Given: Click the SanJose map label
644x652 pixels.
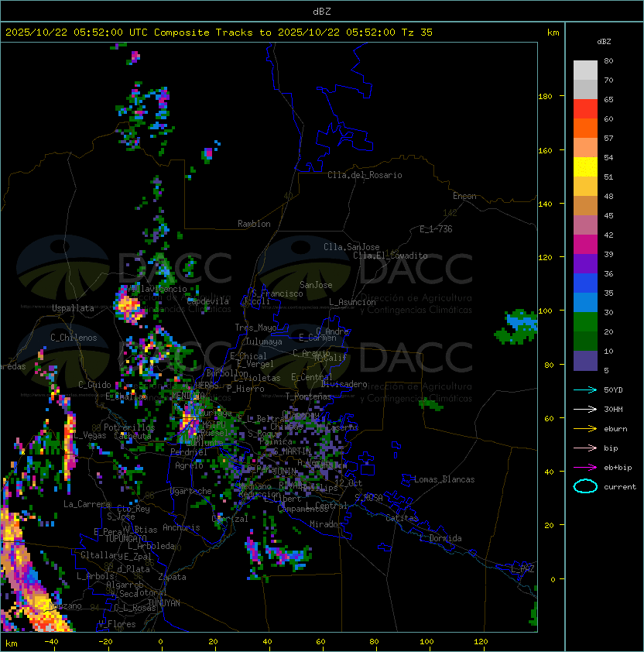Looking at the screenshot, I should 316,285.
